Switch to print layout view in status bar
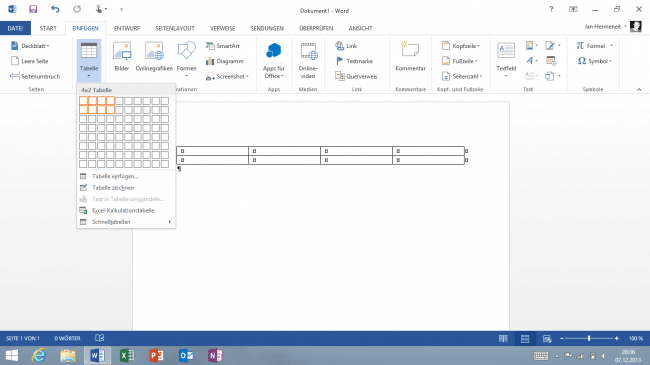The height and width of the screenshot is (365, 650). (525, 338)
